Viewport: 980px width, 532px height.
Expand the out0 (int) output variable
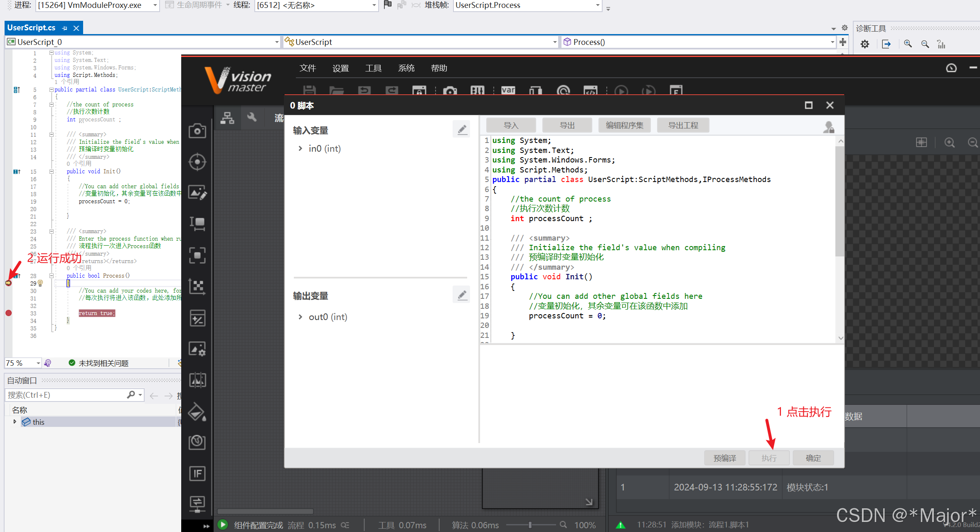coord(300,317)
